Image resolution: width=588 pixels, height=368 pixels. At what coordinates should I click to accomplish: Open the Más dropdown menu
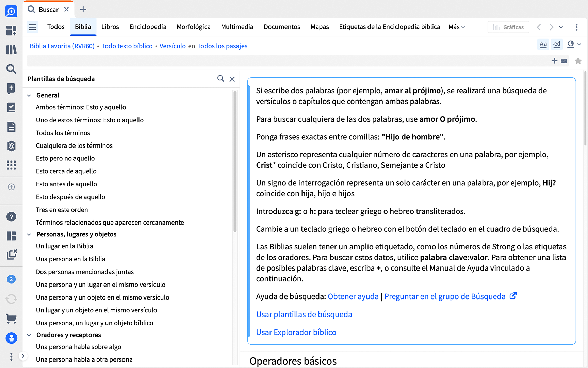point(457,27)
